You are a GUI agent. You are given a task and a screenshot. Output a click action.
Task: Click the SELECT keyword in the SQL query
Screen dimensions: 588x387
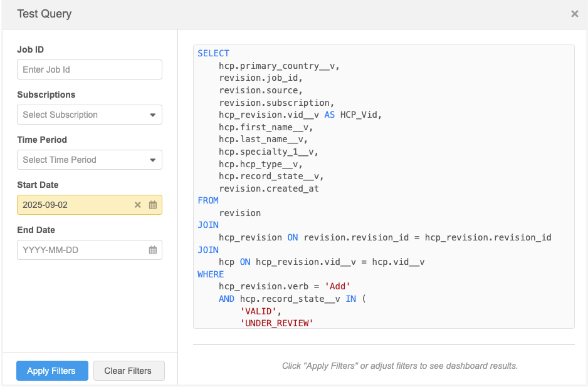coord(214,54)
